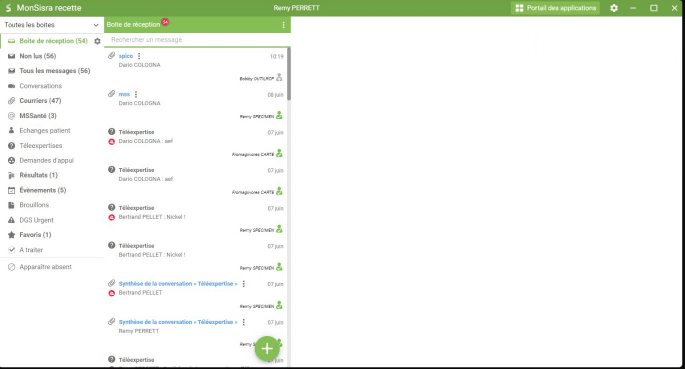Image resolution: width=685 pixels, height=369 pixels.
Task: Open the spico message link
Action: tap(126, 56)
